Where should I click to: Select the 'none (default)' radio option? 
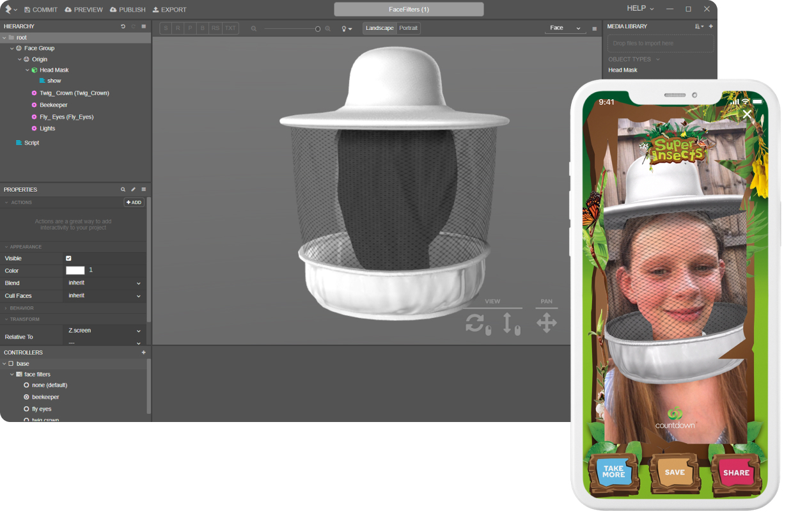click(x=26, y=385)
